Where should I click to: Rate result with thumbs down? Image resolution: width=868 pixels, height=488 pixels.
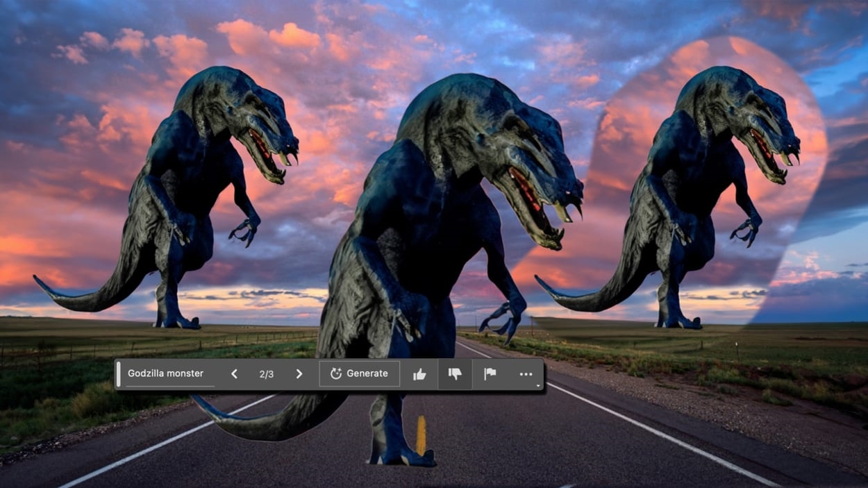click(455, 374)
